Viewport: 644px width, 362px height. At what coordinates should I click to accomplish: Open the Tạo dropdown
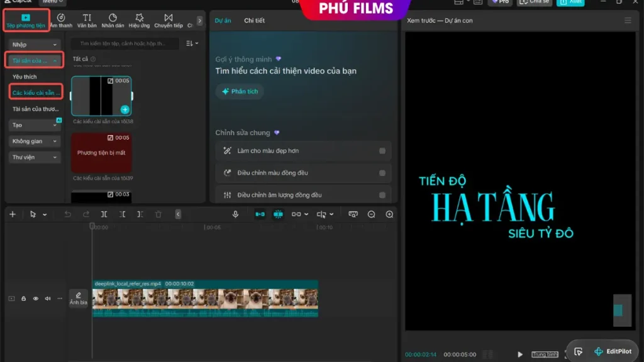coord(34,125)
